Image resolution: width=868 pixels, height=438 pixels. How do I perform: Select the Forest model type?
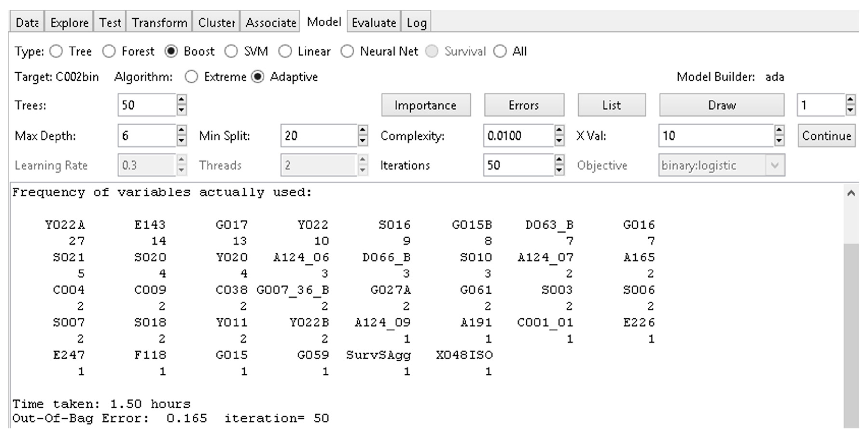click(109, 52)
